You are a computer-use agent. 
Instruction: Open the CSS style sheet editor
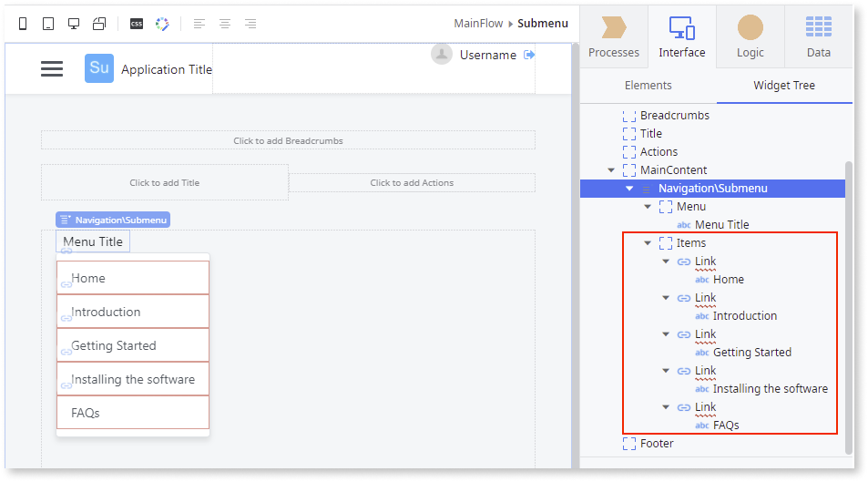coord(136,24)
